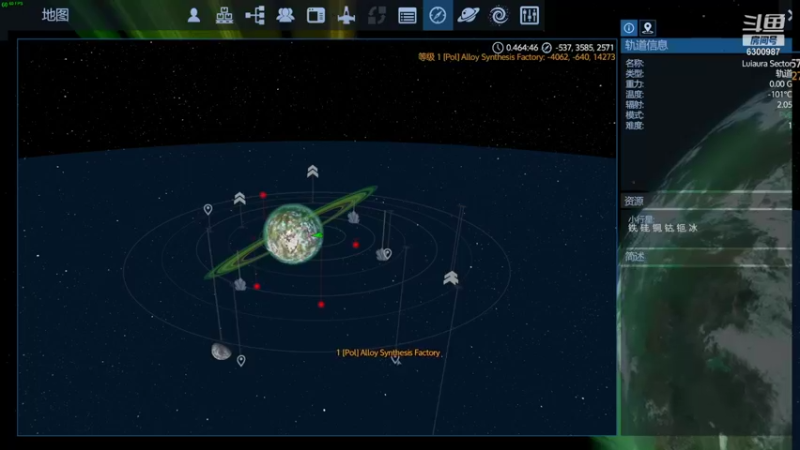Image resolution: width=800 pixels, height=450 pixels.
Task: Select the asteroid icon at the ring's lower-left end
Action: pyautogui.click(x=240, y=285)
